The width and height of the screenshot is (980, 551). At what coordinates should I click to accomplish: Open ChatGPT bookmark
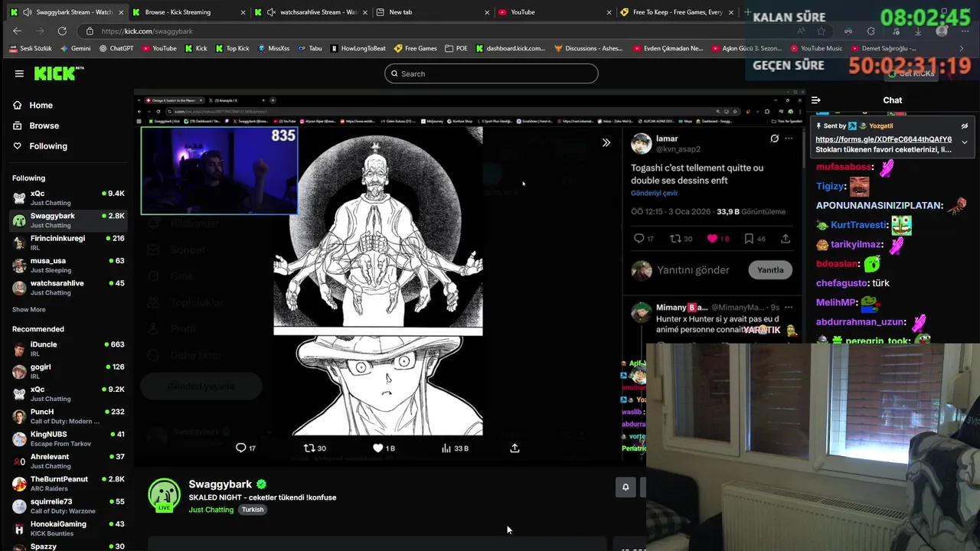pos(116,48)
